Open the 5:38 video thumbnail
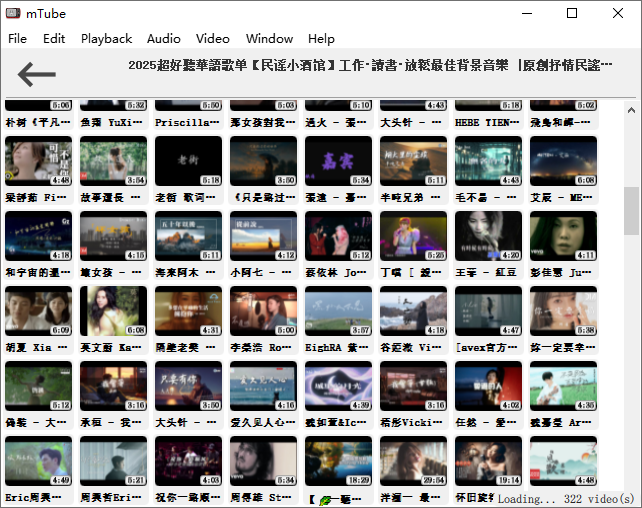 pyautogui.click(x=563, y=311)
